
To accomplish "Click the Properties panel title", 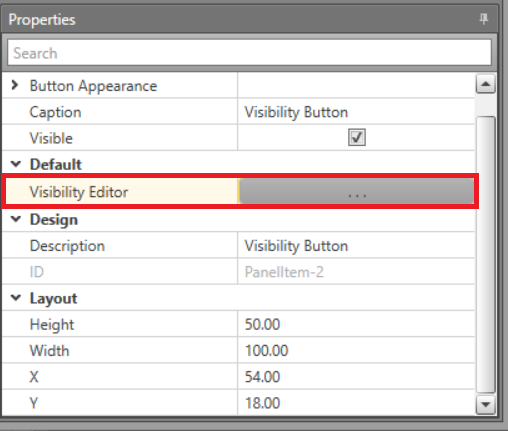I will (42, 20).
